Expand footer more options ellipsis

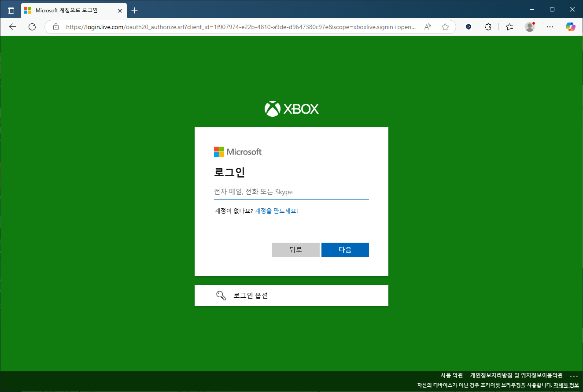(573, 376)
